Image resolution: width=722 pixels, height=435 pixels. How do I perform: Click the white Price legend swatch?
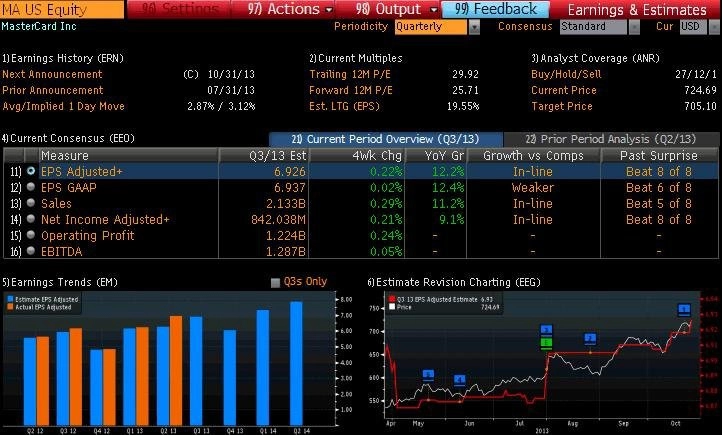pos(392,307)
